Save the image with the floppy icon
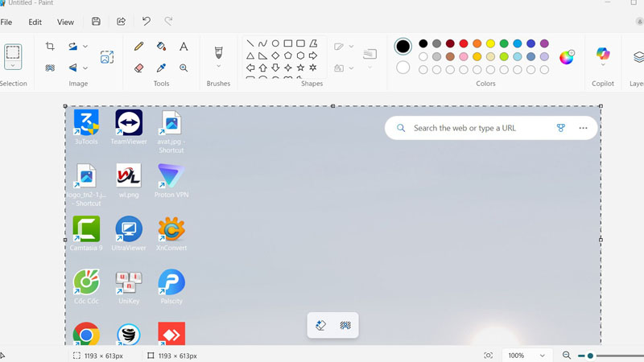 [96, 22]
